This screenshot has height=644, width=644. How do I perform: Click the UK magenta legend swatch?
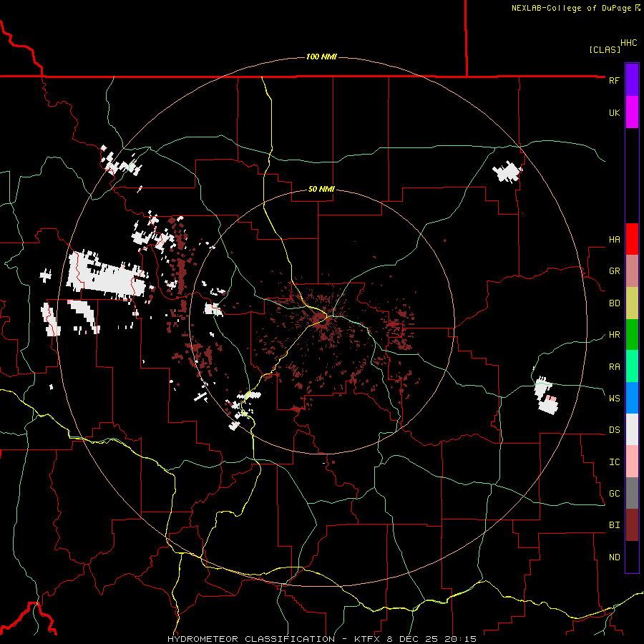pyautogui.click(x=632, y=112)
